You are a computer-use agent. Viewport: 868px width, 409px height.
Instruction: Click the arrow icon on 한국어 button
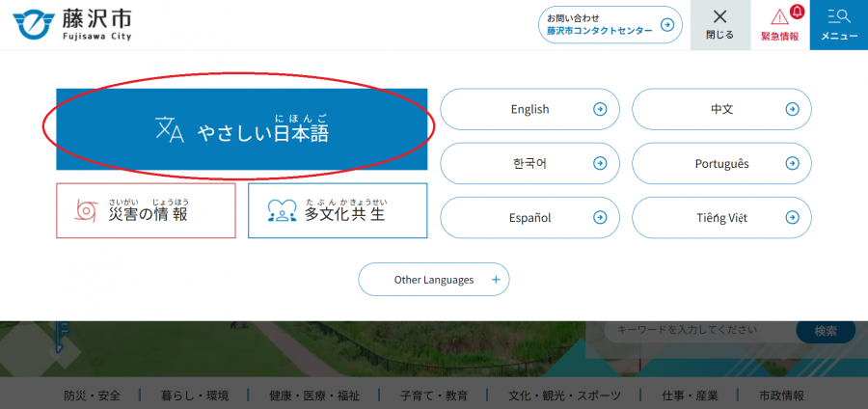click(600, 163)
